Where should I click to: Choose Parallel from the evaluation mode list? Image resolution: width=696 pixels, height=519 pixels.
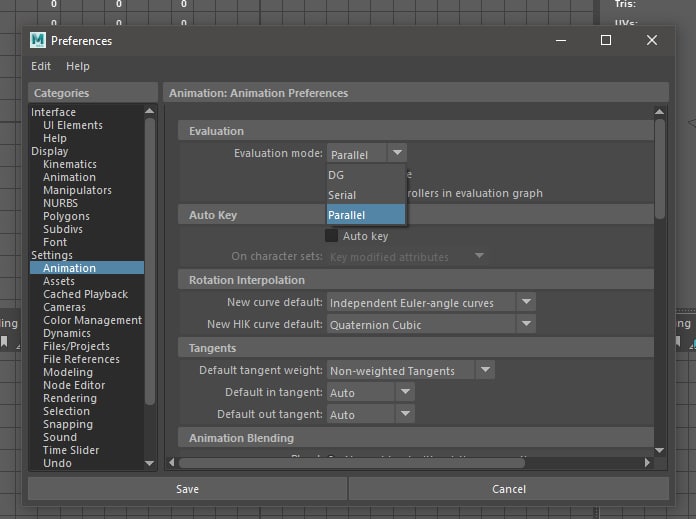click(366, 215)
